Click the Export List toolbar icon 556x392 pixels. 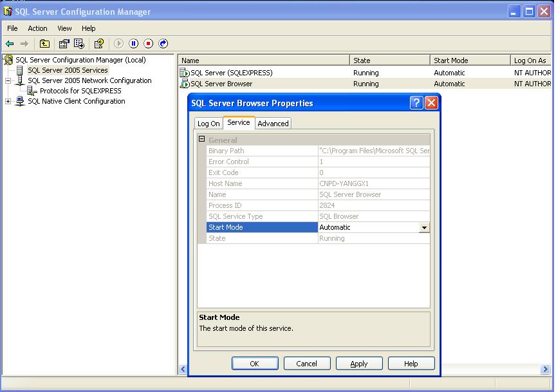tap(79, 44)
